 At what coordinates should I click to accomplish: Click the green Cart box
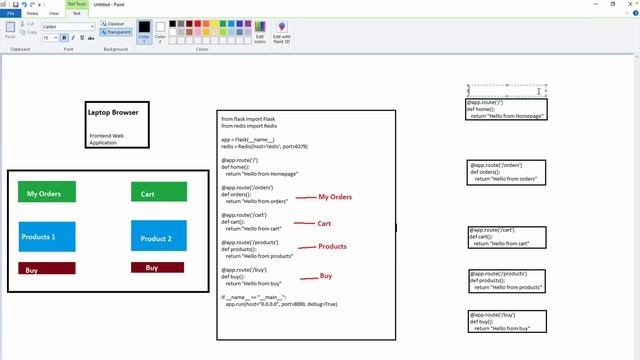tap(159, 191)
